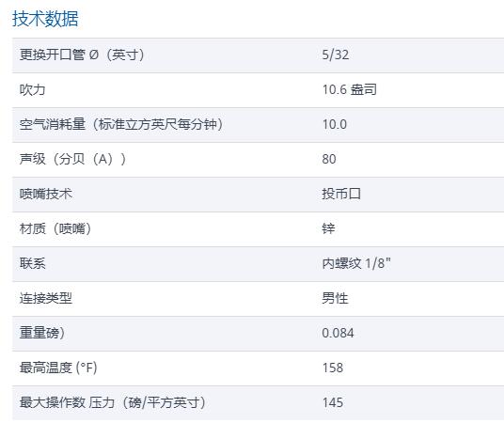
Task: Click the 10.0 air consumption value
Action: pyautogui.click(x=335, y=124)
